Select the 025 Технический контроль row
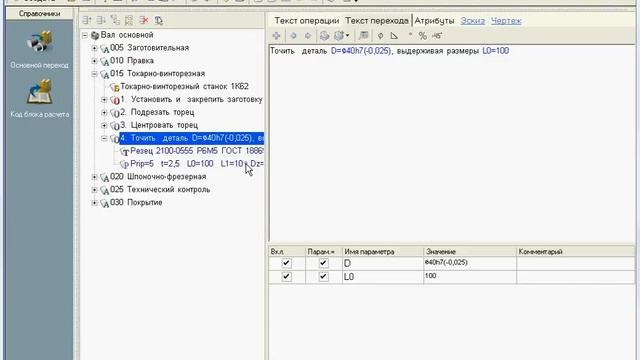 [160, 189]
